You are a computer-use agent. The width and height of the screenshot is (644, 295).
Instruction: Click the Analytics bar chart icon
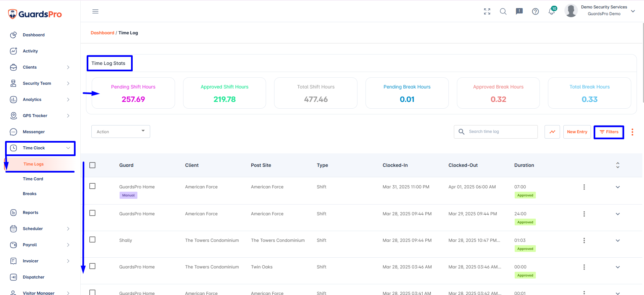pos(13,100)
